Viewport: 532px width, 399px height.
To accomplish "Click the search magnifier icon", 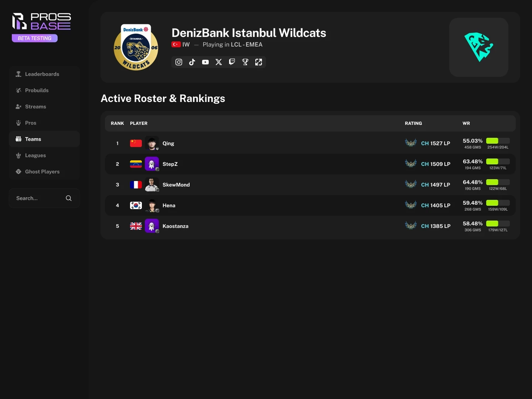I will [x=69, y=198].
